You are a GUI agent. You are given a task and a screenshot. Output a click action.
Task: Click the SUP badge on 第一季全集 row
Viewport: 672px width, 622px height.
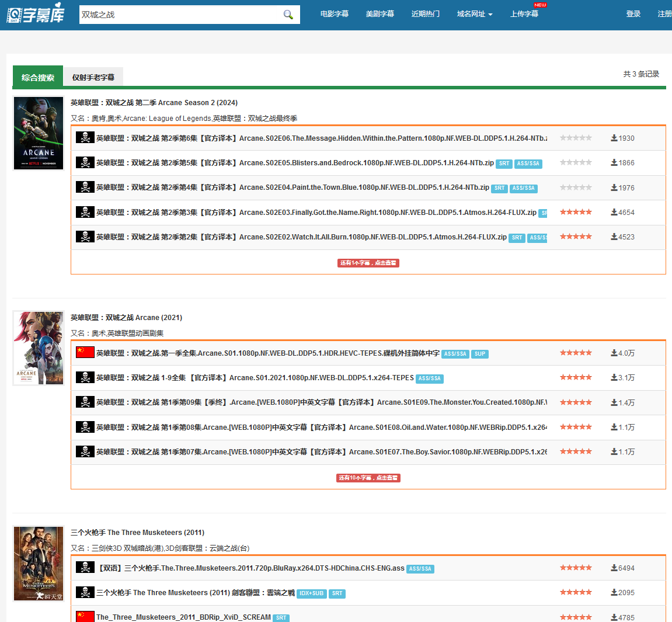[480, 354]
